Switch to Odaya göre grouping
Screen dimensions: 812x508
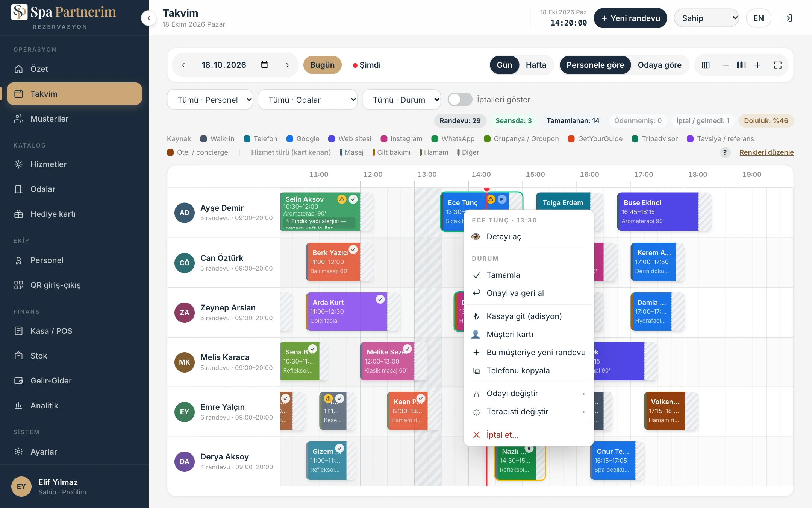click(659, 65)
